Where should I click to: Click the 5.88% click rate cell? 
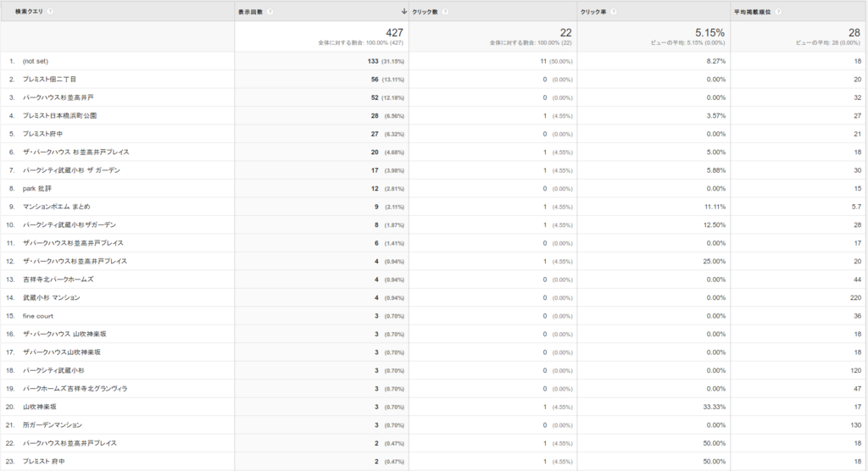[715, 170]
